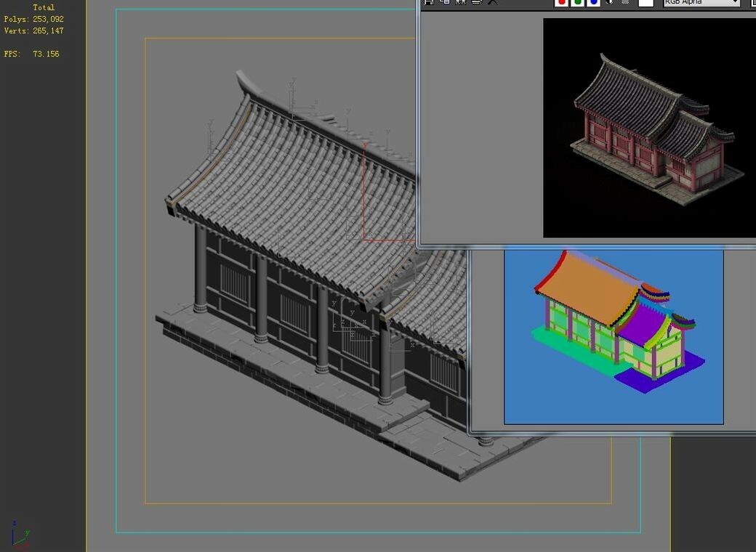Click the Total statistics heading
This screenshot has height=552, width=756.
point(44,8)
